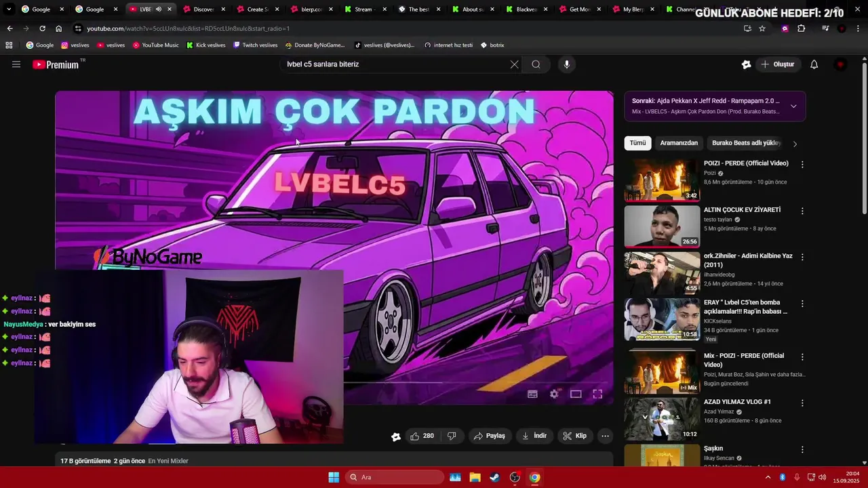Open ork.Zihniler Adimi Kalbine Yaz thumbnail
Viewport: 868px width, 488px height.
pyautogui.click(x=662, y=272)
